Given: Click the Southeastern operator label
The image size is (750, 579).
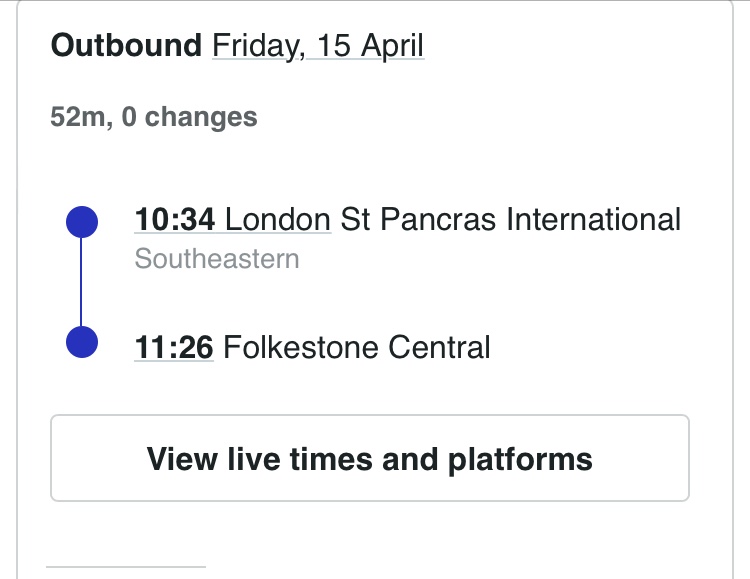Looking at the screenshot, I should 217,259.
